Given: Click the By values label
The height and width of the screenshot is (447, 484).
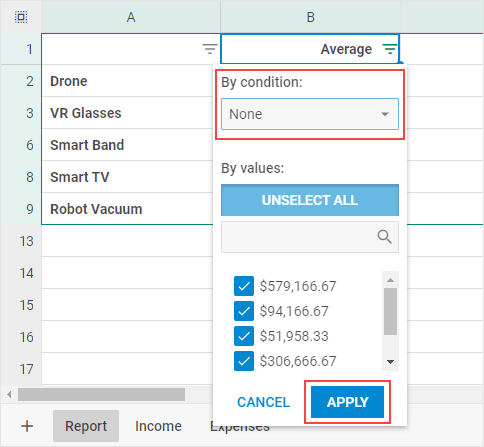Looking at the screenshot, I should point(253,168).
